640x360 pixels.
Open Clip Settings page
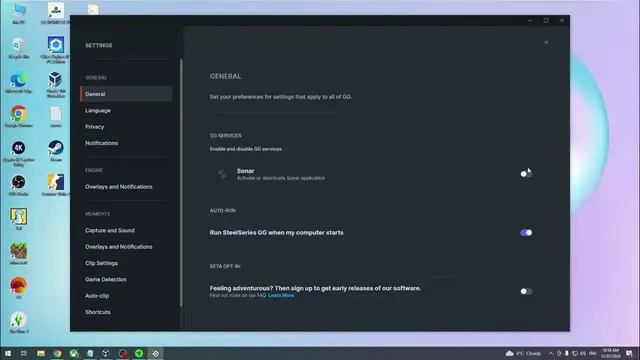click(x=101, y=263)
